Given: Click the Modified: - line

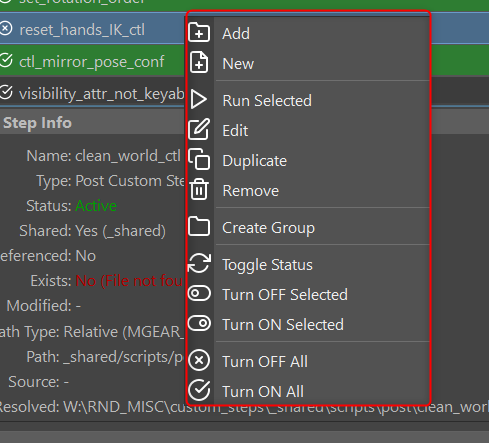Looking at the screenshot, I should [x=44, y=306].
